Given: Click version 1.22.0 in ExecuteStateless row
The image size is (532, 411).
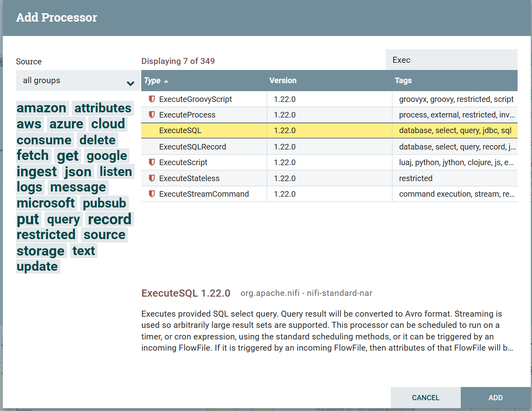Looking at the screenshot, I should point(285,178).
